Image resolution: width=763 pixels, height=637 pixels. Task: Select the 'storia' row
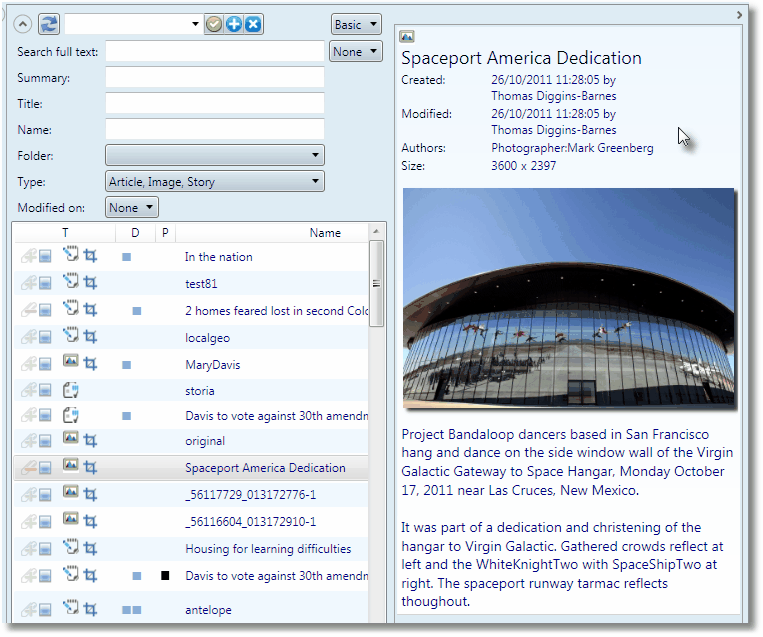click(x=191, y=390)
